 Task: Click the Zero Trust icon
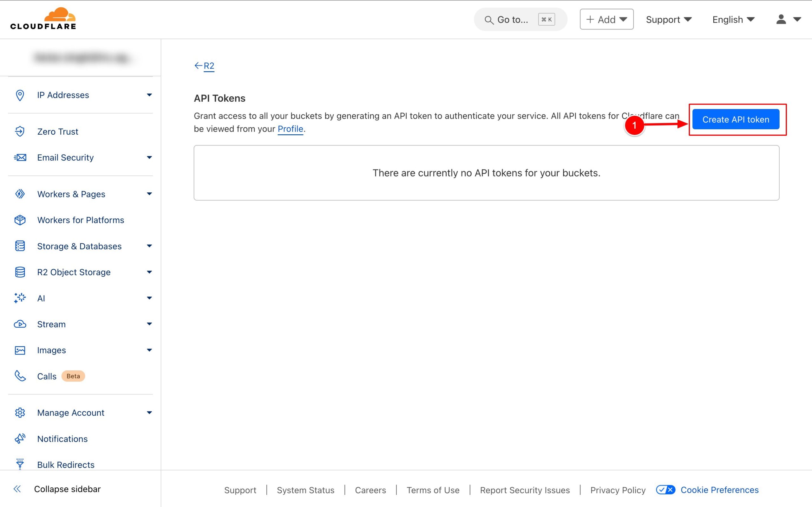[x=19, y=132]
